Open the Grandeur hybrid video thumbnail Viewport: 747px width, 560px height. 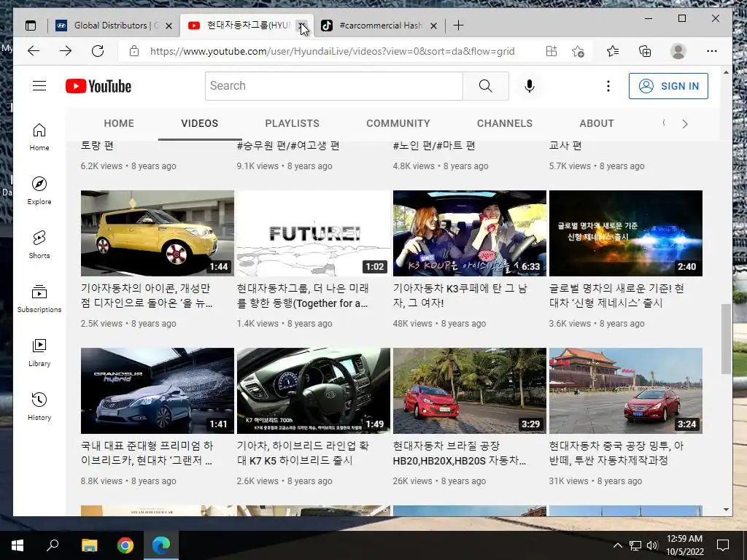pos(158,391)
